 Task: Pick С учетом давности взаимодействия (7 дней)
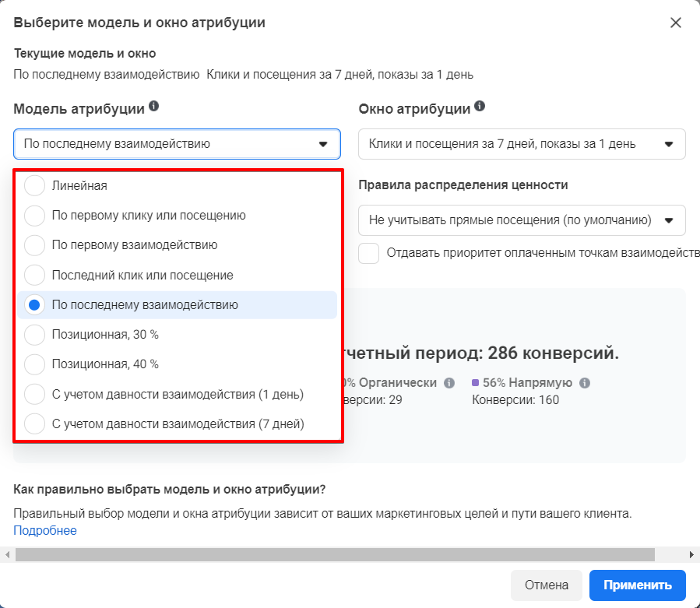click(35, 424)
